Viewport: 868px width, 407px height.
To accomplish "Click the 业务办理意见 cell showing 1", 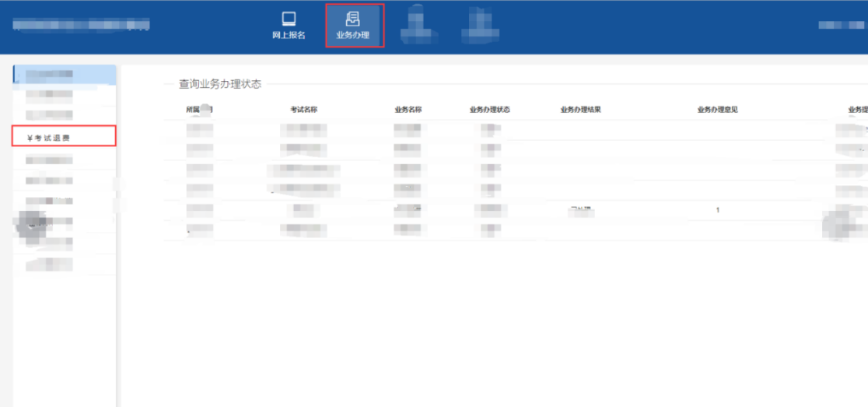I will [717, 210].
